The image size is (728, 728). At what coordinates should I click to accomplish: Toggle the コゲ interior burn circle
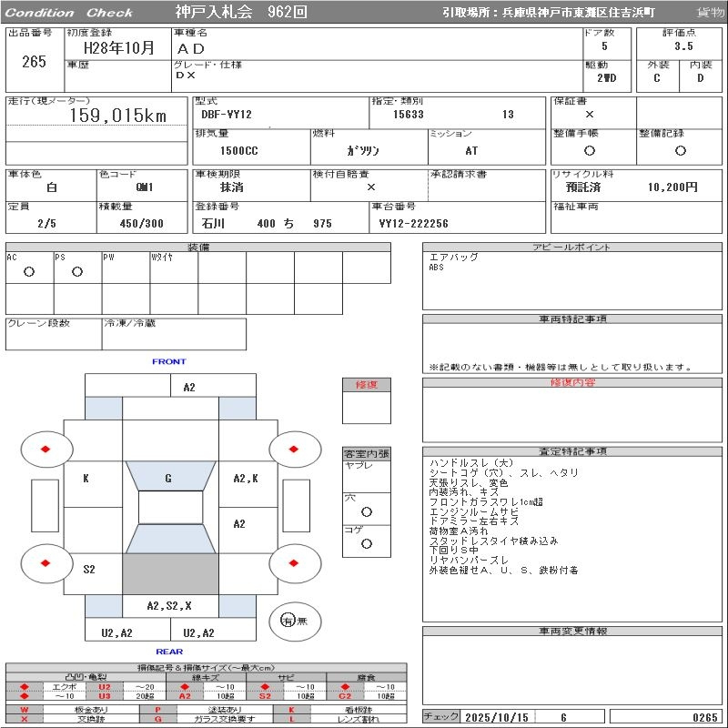(x=366, y=543)
